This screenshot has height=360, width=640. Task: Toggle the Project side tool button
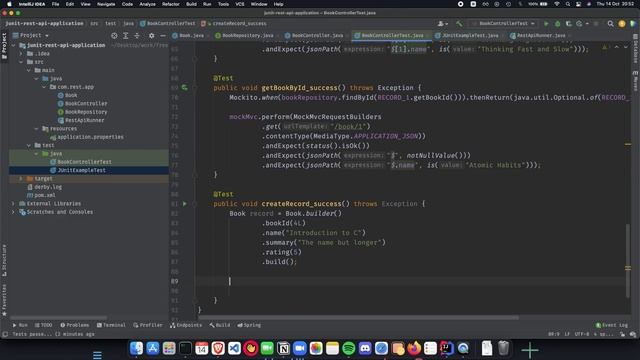[x=4, y=46]
